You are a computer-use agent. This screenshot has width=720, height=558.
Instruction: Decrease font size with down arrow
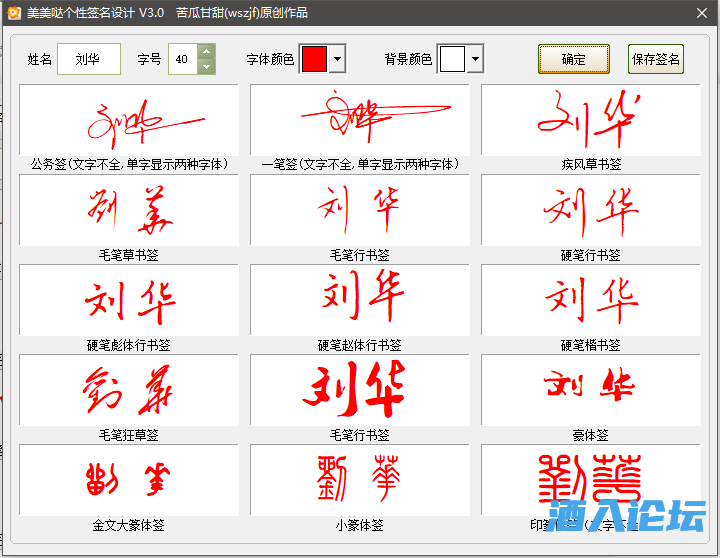pyautogui.click(x=206, y=67)
